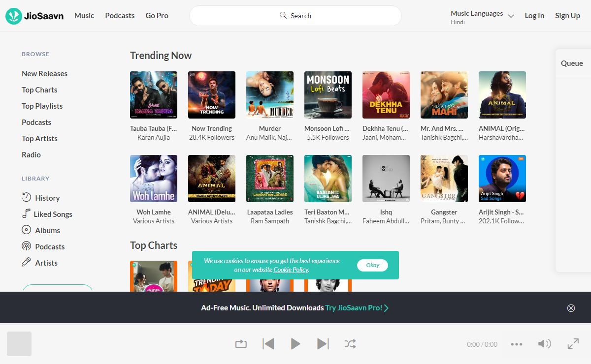Open the Trending Now heading
The height and width of the screenshot is (364, 591).
[161, 56]
